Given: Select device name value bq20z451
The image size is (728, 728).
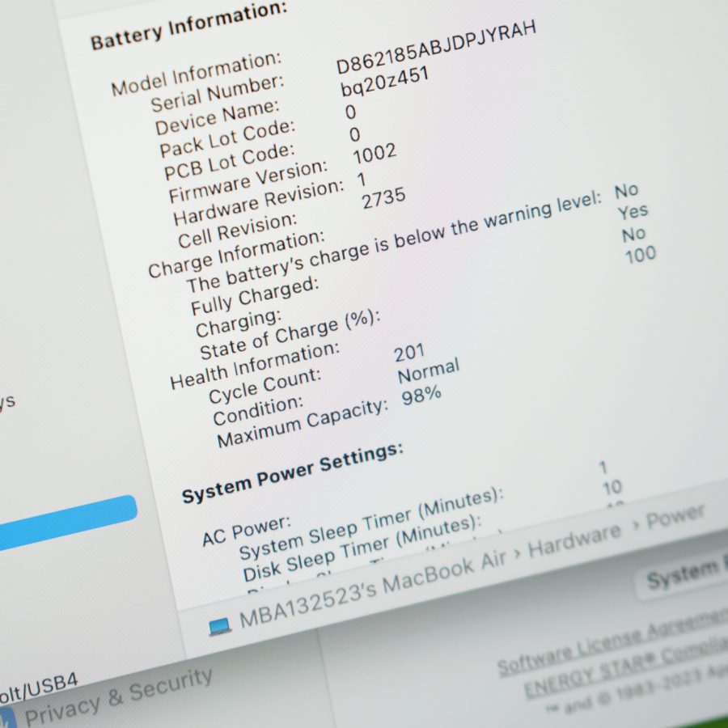Looking at the screenshot, I should tap(384, 82).
